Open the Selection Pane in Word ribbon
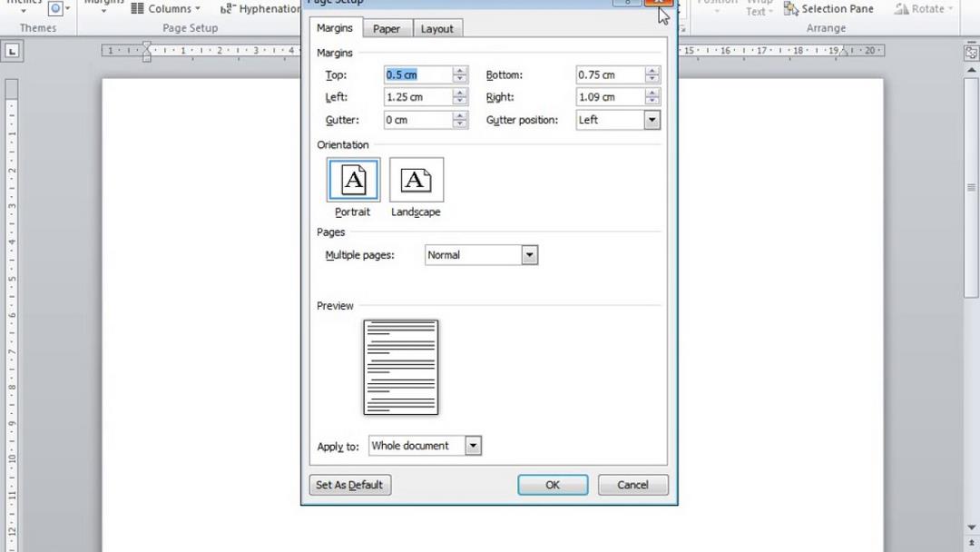Viewport: 980px width, 552px height. click(828, 9)
